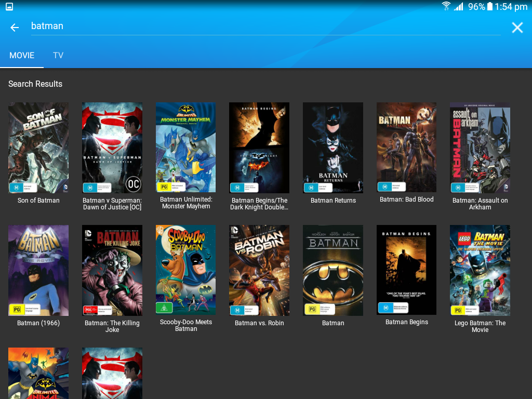The image size is (532, 399).
Task: Click 'Batman Begins' title under second-row poster
Action: 406,322
